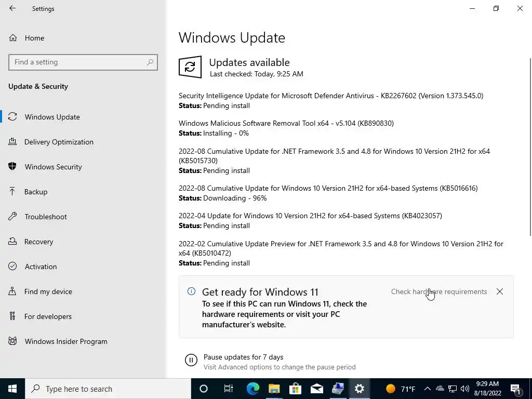532x399 pixels.
Task: Go back using the Settings back arrow
Action: point(12,8)
